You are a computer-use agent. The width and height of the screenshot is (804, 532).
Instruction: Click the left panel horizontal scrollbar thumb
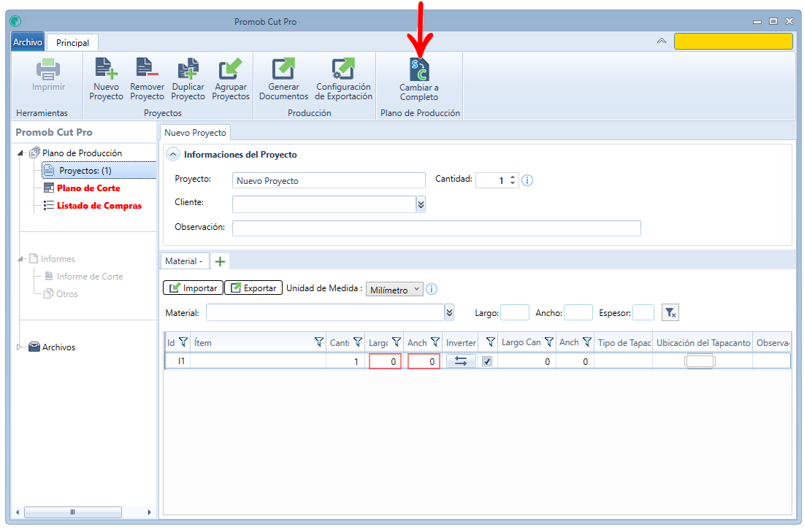tap(73, 512)
